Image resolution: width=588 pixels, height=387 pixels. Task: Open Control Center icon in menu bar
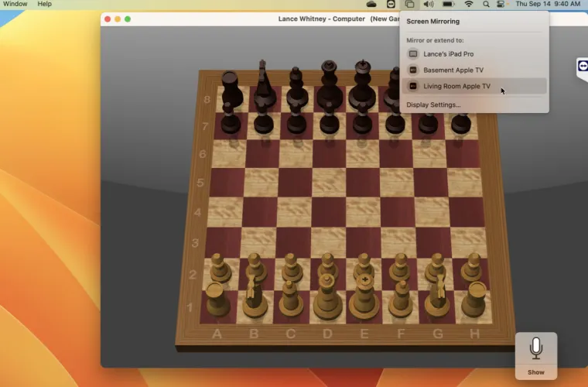(x=501, y=5)
